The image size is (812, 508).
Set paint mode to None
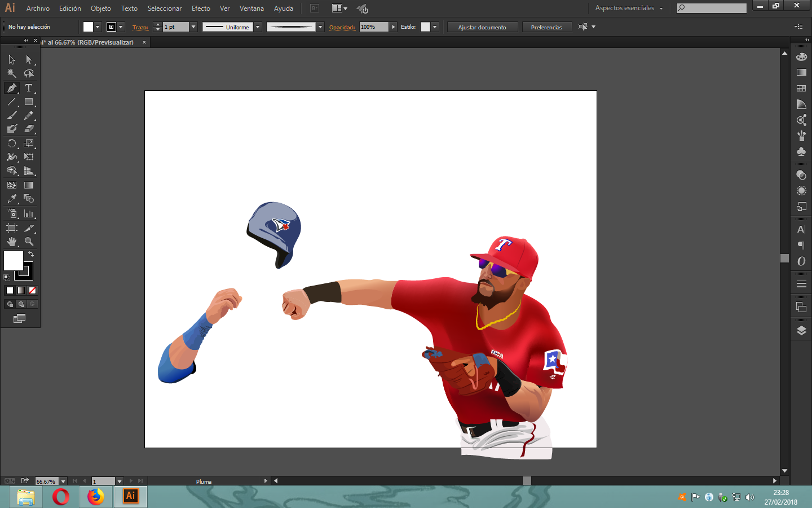32,290
